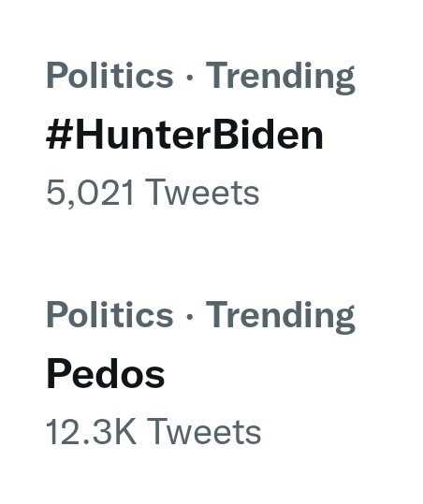
Task: Click the Politics label above #HunterBiden
Action: (x=110, y=75)
